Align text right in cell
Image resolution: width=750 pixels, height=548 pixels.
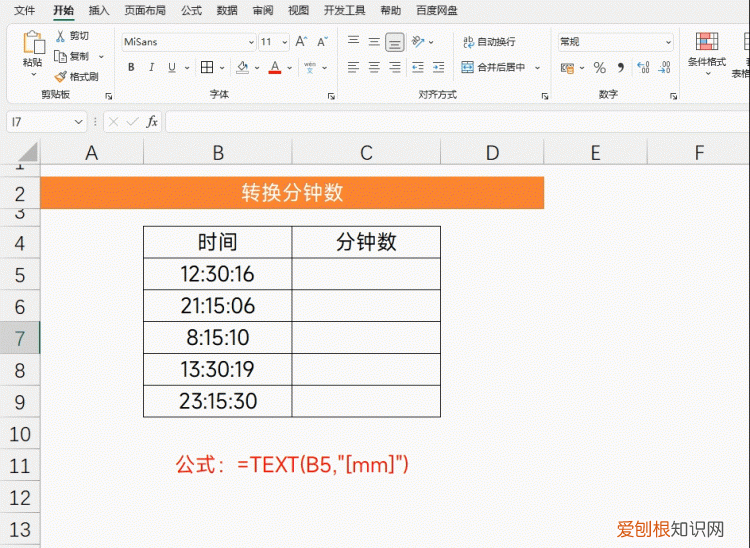point(395,67)
